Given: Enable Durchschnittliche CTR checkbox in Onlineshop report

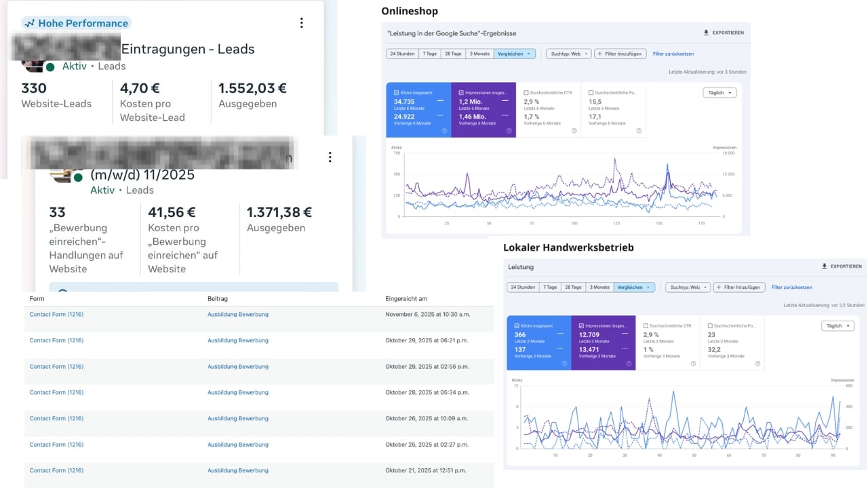Looking at the screenshot, I should [526, 93].
